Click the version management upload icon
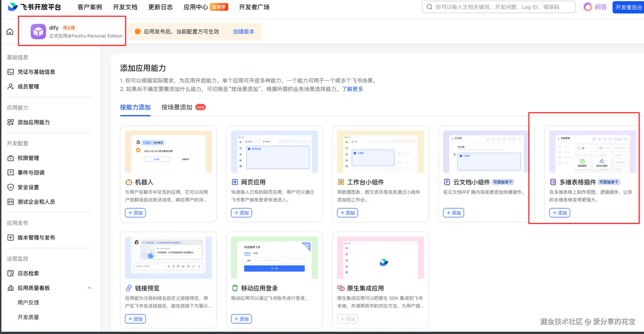Viewport: 644px width, 334px height. coord(10,238)
